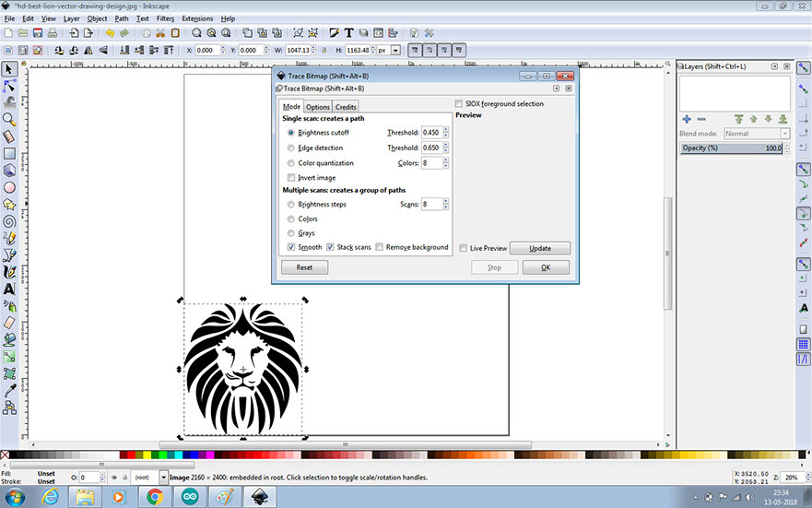Image resolution: width=812 pixels, height=508 pixels.
Task: Open the root layer selector dropdown
Action: (x=163, y=478)
